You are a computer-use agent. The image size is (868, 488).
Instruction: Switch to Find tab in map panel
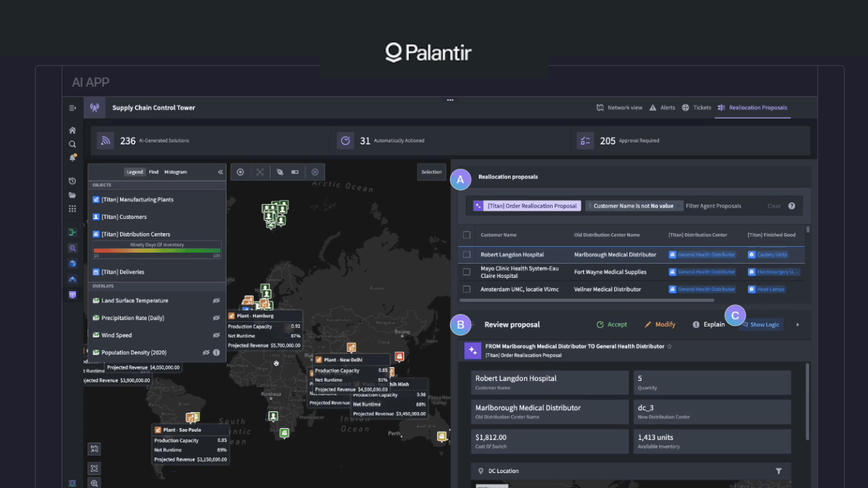click(154, 172)
